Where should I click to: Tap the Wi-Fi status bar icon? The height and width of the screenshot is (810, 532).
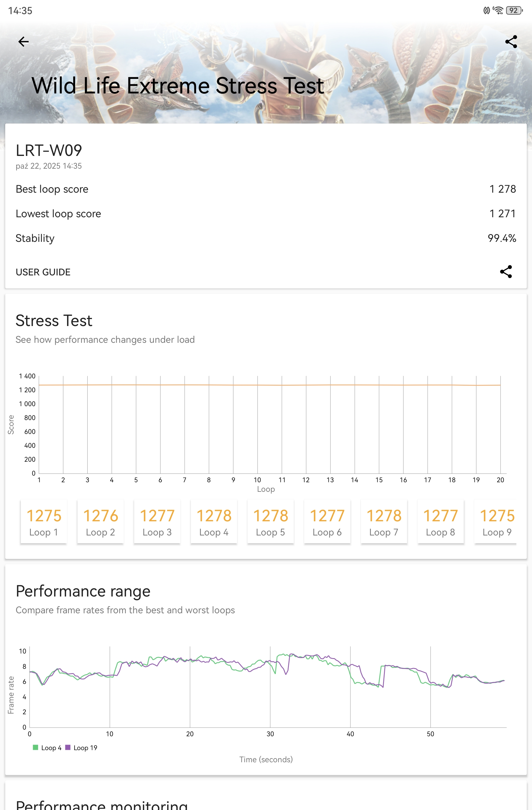tap(498, 10)
